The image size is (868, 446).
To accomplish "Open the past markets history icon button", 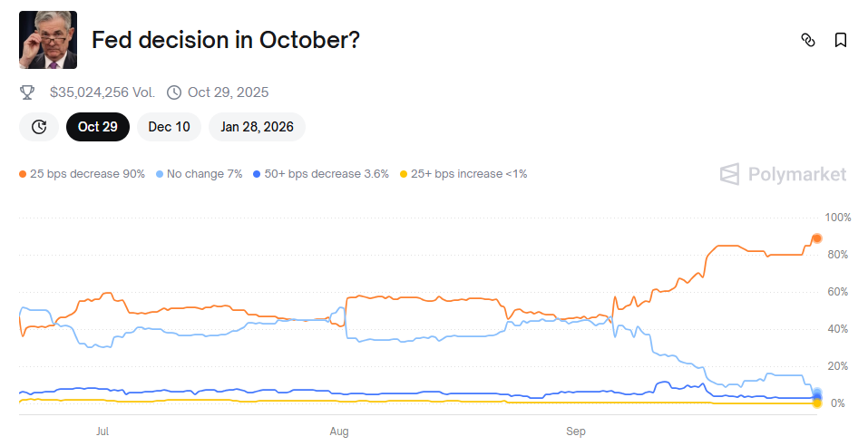I will (39, 127).
